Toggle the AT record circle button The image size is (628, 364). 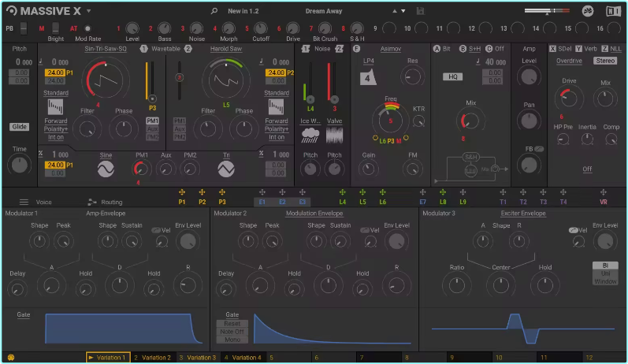(x=87, y=28)
